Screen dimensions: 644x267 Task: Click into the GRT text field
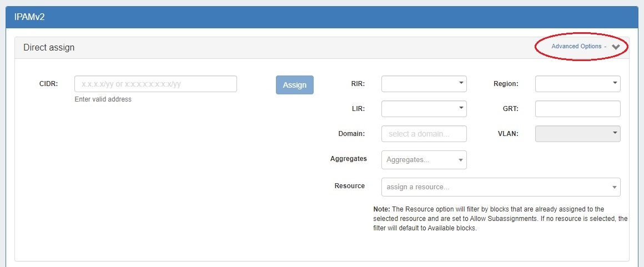click(577, 109)
